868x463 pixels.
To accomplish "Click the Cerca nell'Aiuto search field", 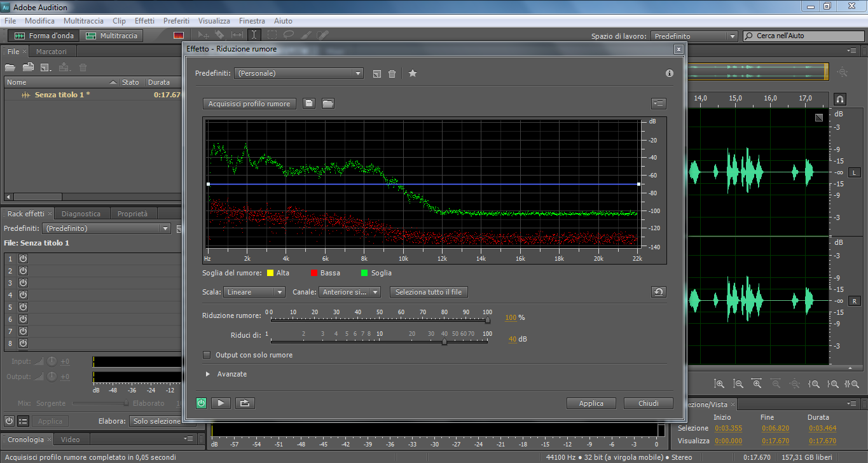I will click(803, 36).
